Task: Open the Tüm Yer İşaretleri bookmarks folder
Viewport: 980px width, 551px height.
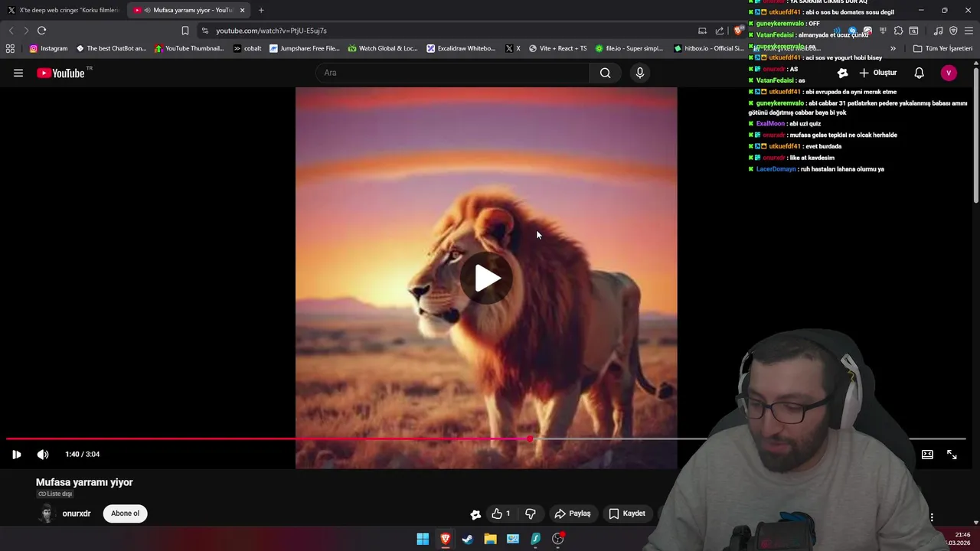Action: click(x=942, y=48)
